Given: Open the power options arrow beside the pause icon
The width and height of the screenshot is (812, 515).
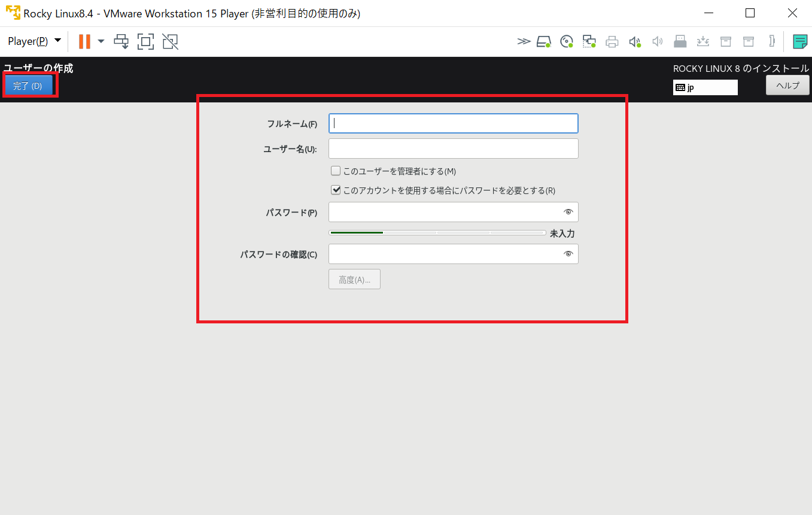Looking at the screenshot, I should [101, 41].
